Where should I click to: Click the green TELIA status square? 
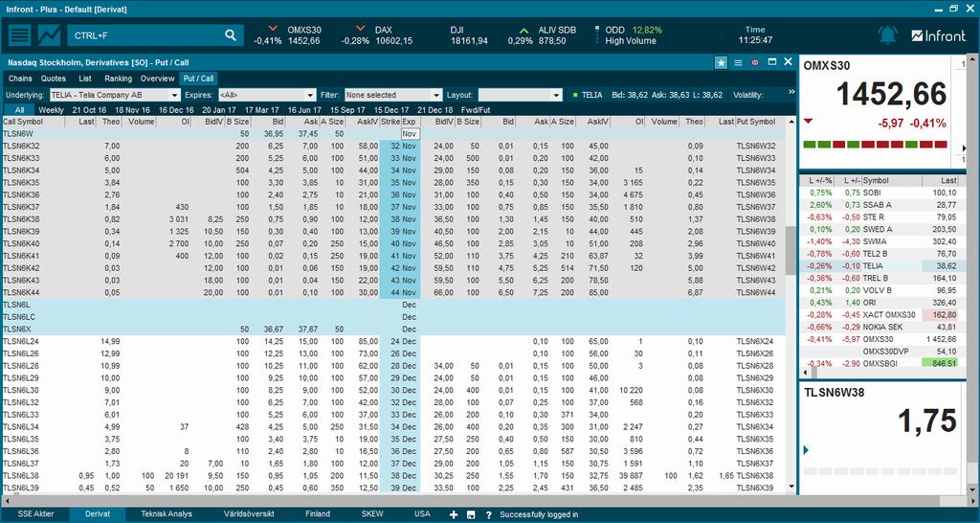pyautogui.click(x=574, y=95)
